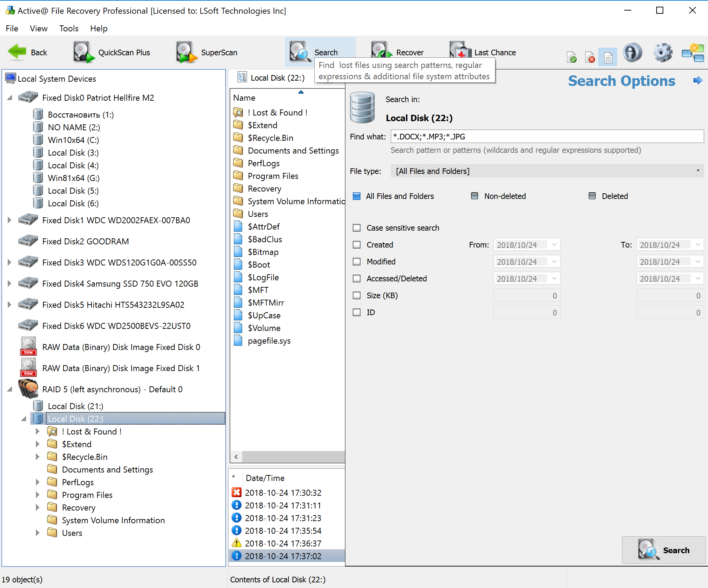Click the Find what input field
This screenshot has height=588, width=708.
(547, 137)
